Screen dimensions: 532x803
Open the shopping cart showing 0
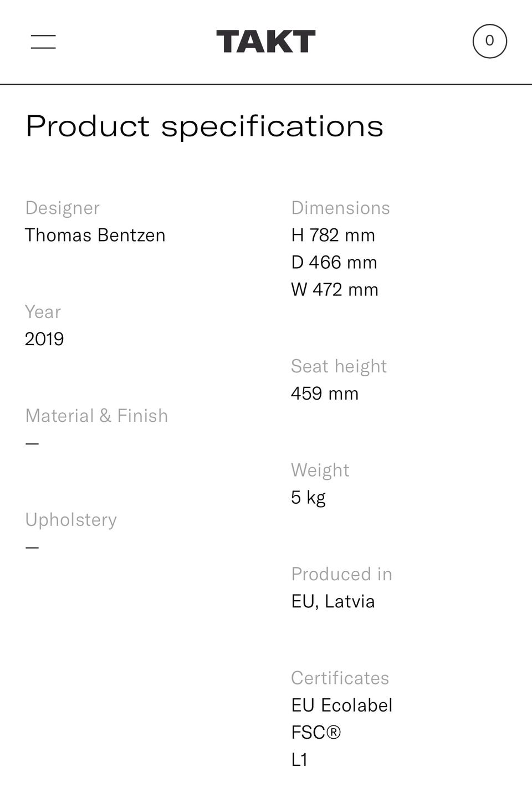(x=489, y=41)
